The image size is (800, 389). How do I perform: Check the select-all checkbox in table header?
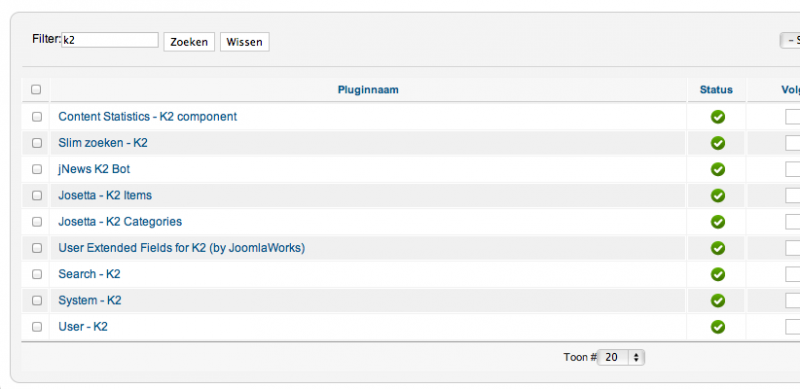(x=36, y=90)
